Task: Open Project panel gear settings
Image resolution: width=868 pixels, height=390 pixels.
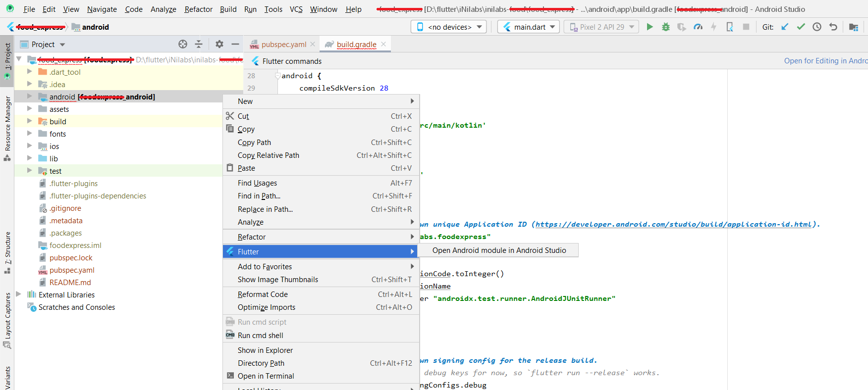Action: tap(219, 44)
